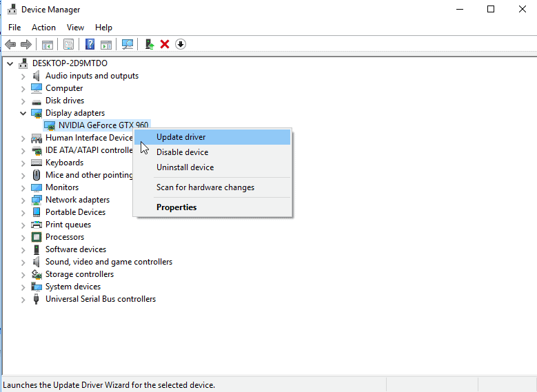Viewport: 537px width, 392px height.
Task: Click the Mice and other pointing devices icon
Action: [x=37, y=175]
